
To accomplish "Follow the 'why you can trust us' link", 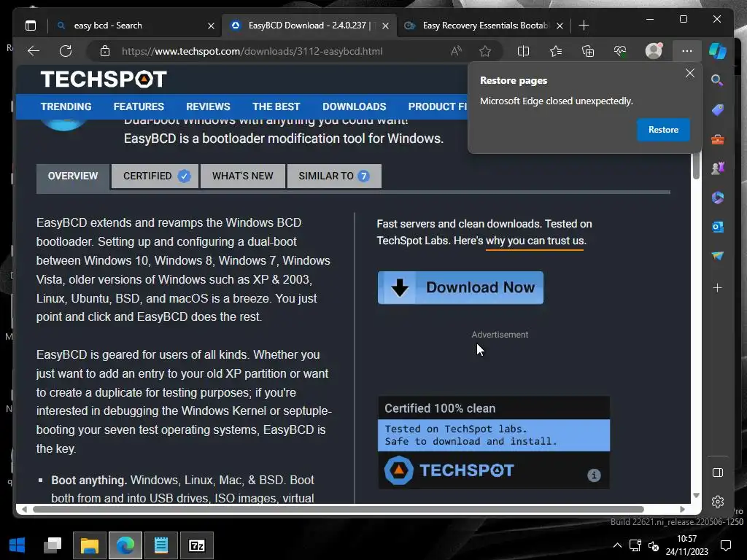I will click(535, 241).
